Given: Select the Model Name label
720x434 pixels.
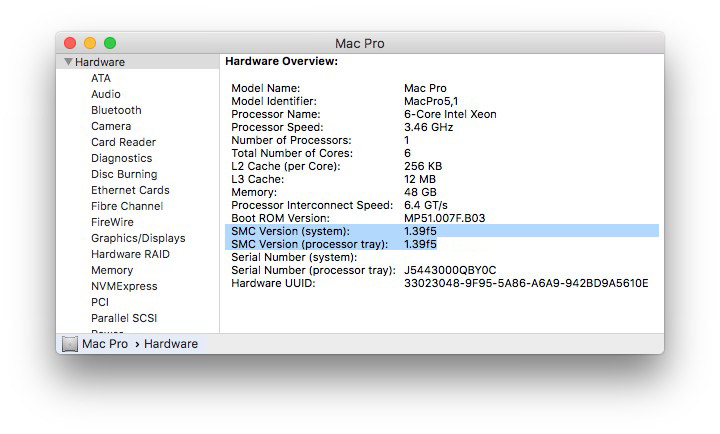Looking at the screenshot, I should [265, 88].
